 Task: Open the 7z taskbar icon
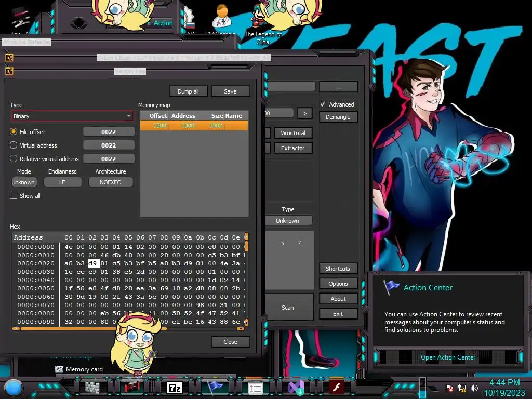tap(175, 388)
